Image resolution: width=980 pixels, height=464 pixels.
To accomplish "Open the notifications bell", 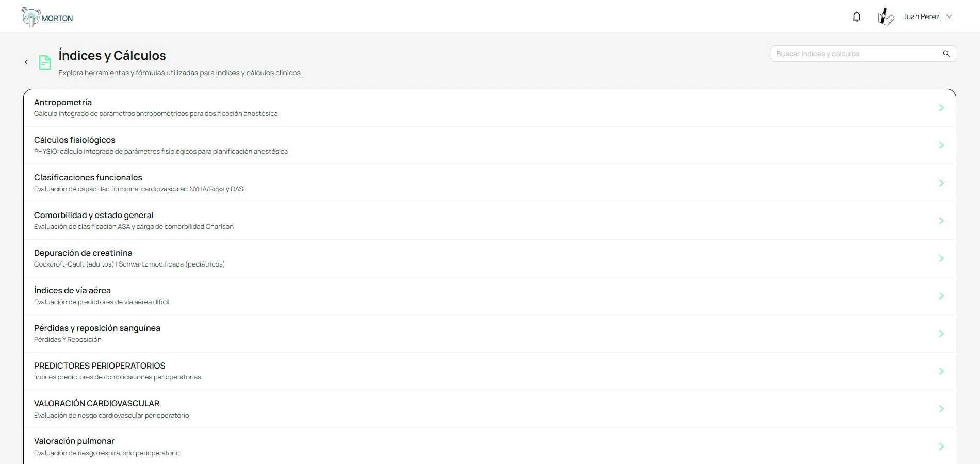I will tap(857, 17).
